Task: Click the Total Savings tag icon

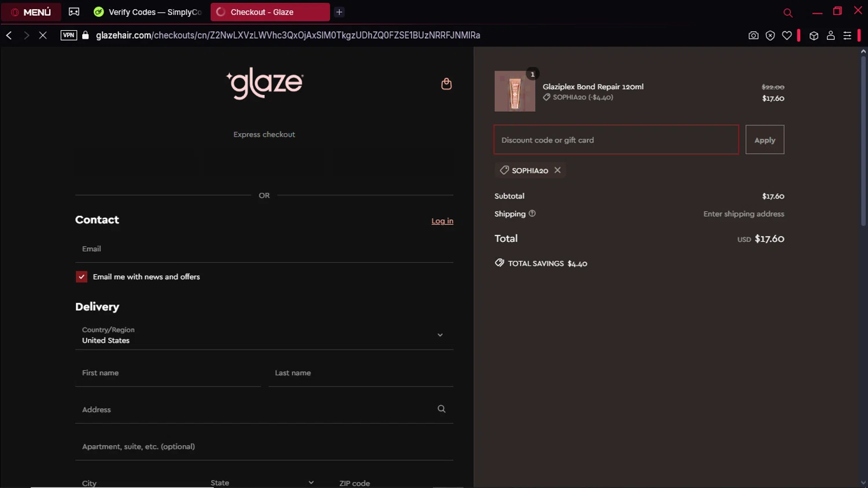Action: (499, 263)
